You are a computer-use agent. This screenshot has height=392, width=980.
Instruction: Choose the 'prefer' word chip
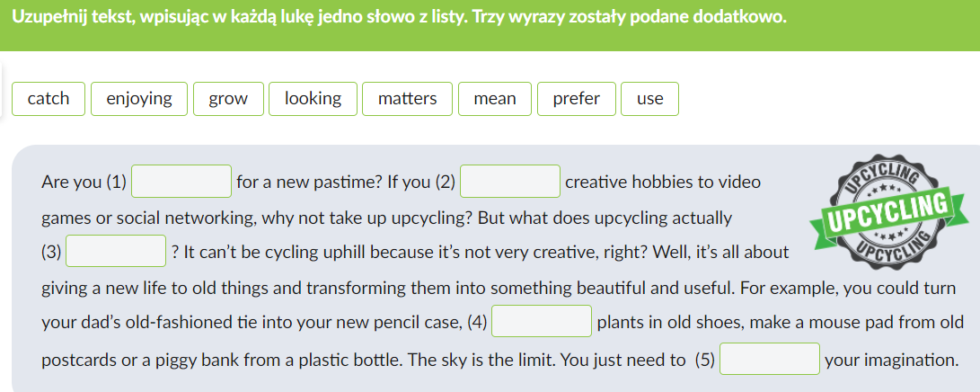[x=577, y=99]
